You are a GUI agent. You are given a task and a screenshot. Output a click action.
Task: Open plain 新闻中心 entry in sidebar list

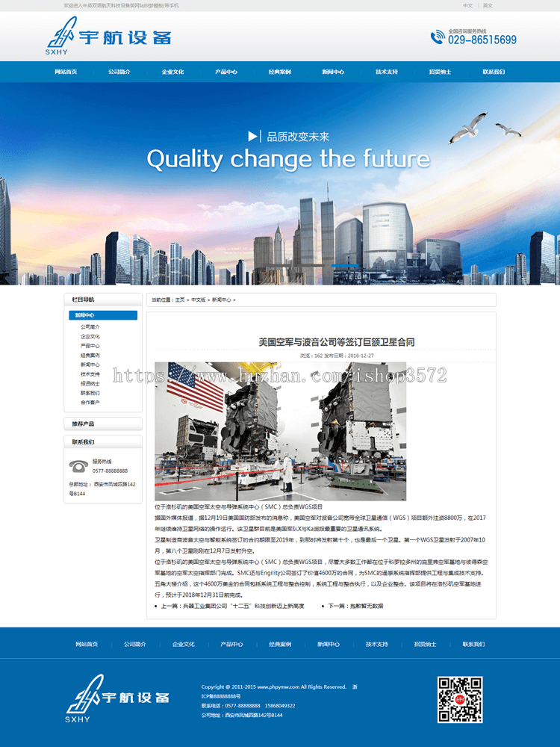tap(90, 365)
